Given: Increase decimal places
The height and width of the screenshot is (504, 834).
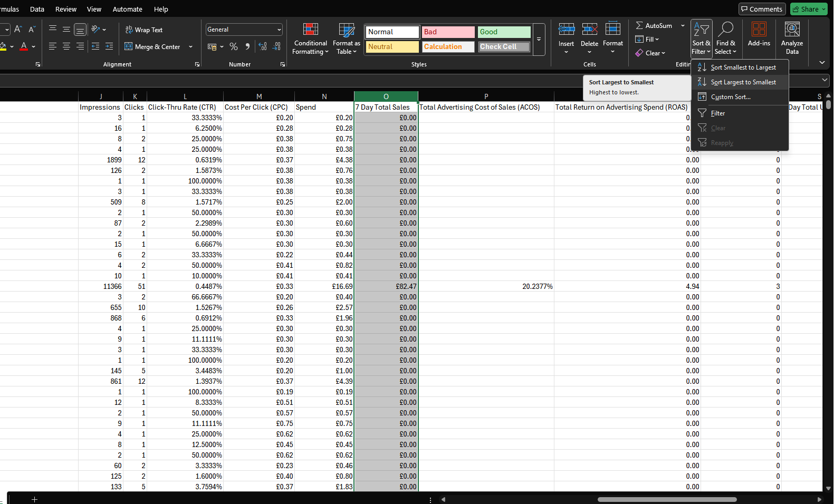Looking at the screenshot, I should click(263, 47).
